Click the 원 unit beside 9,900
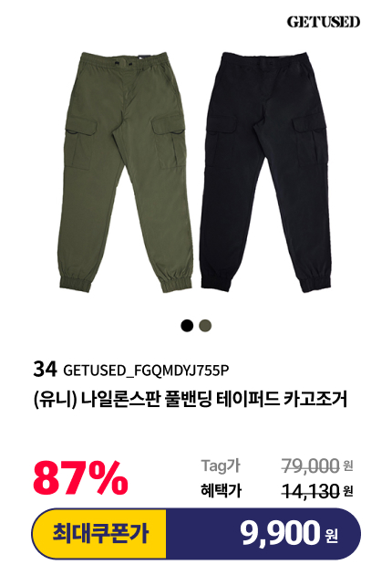The image size is (392, 575). [x=331, y=536]
